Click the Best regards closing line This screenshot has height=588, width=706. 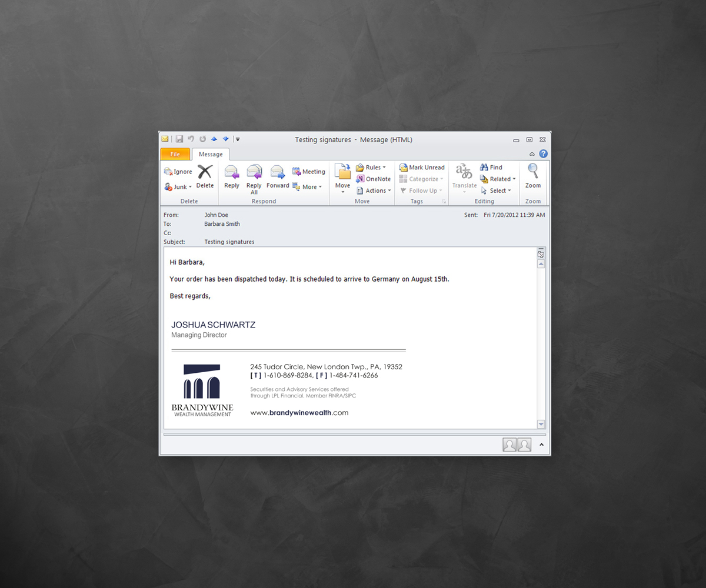coord(190,296)
